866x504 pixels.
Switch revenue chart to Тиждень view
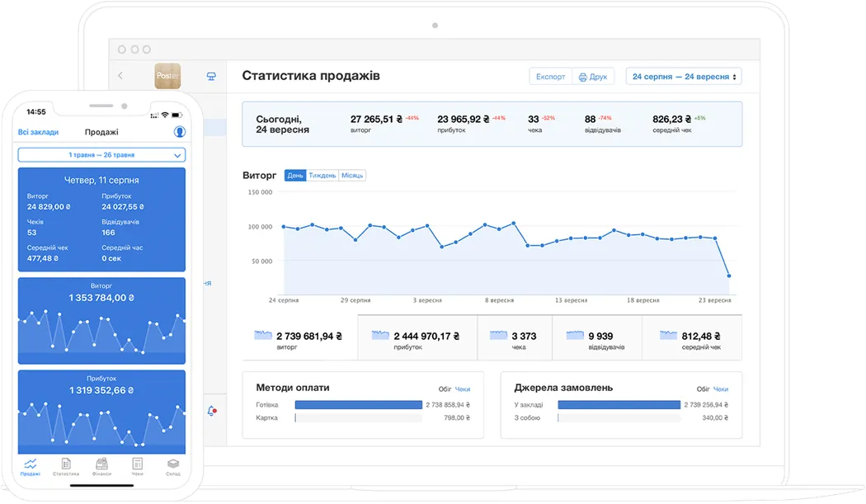pos(322,176)
